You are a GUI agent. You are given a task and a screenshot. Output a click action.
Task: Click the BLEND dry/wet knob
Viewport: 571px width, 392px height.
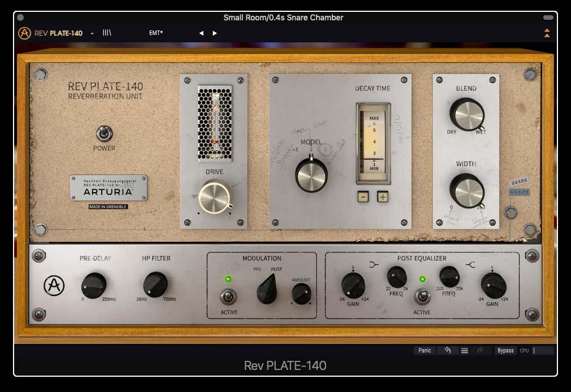point(466,114)
